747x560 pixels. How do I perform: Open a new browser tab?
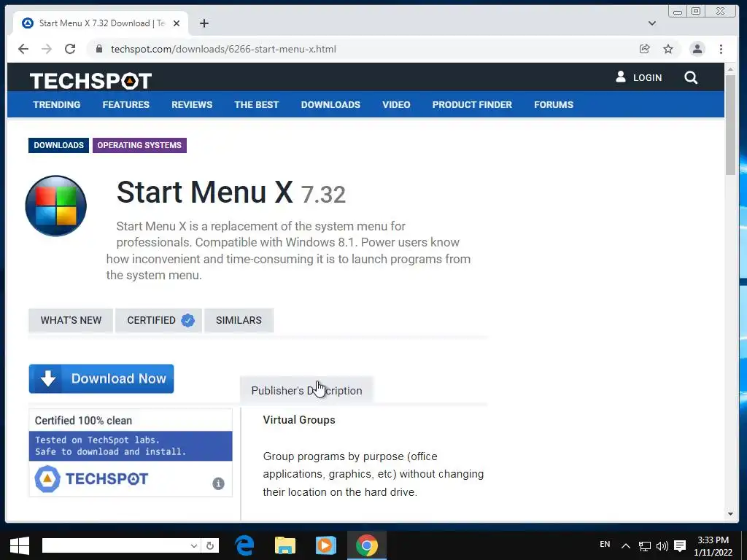pos(204,23)
